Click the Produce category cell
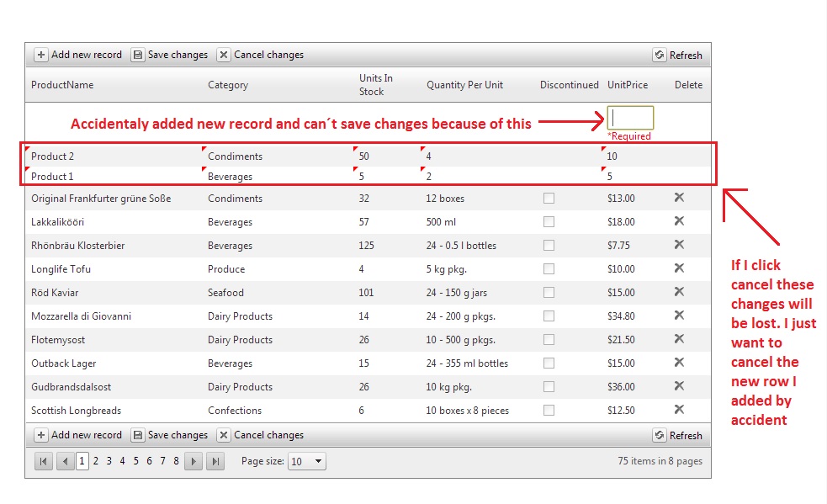 coord(226,269)
